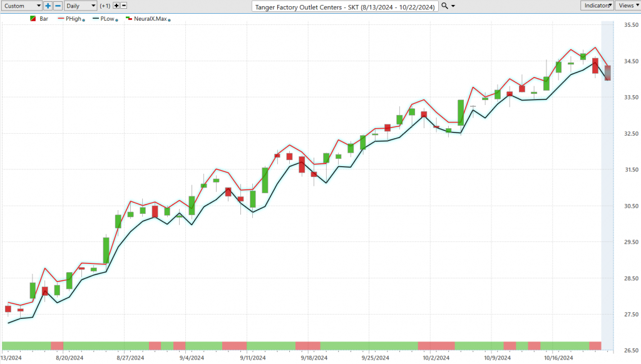641x364 pixels.
Task: Click the black minus forecast decrement button
Action: [124, 6]
